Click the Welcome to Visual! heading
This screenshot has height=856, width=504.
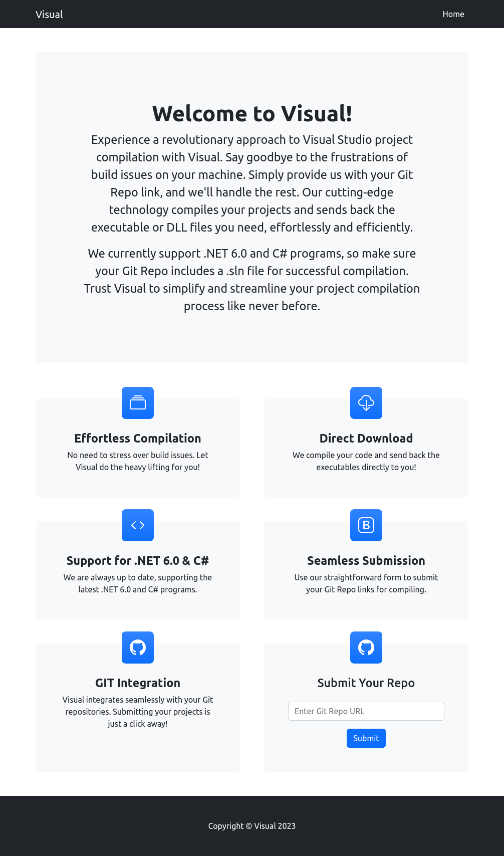(x=252, y=114)
